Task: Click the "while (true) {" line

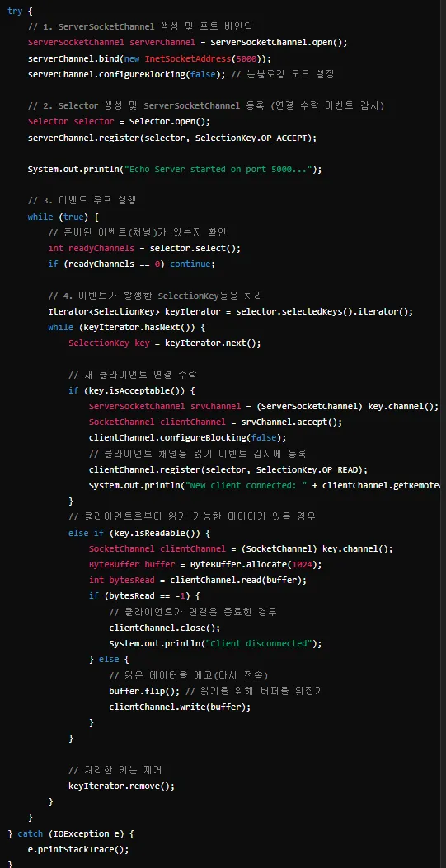Action: point(63,217)
